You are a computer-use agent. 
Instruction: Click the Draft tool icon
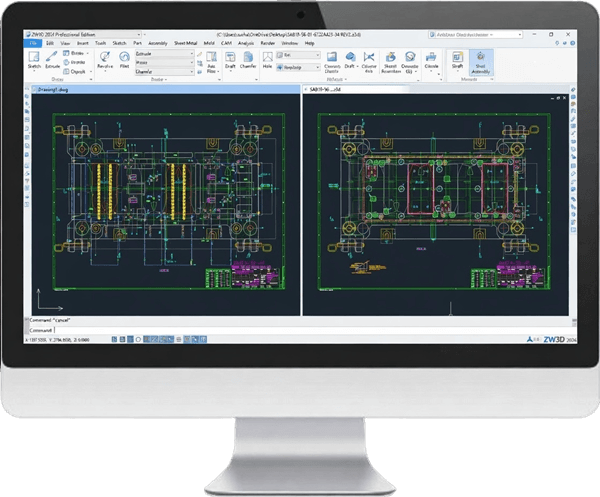pos(231,60)
